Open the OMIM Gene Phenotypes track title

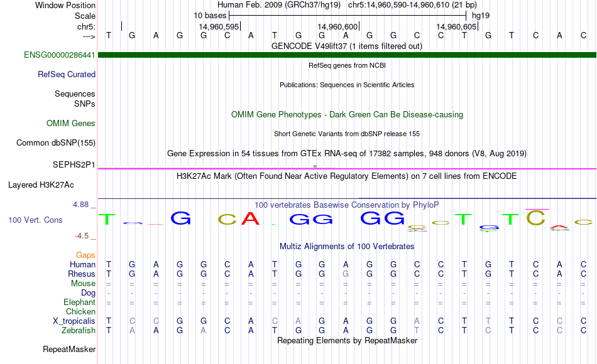[x=348, y=114]
